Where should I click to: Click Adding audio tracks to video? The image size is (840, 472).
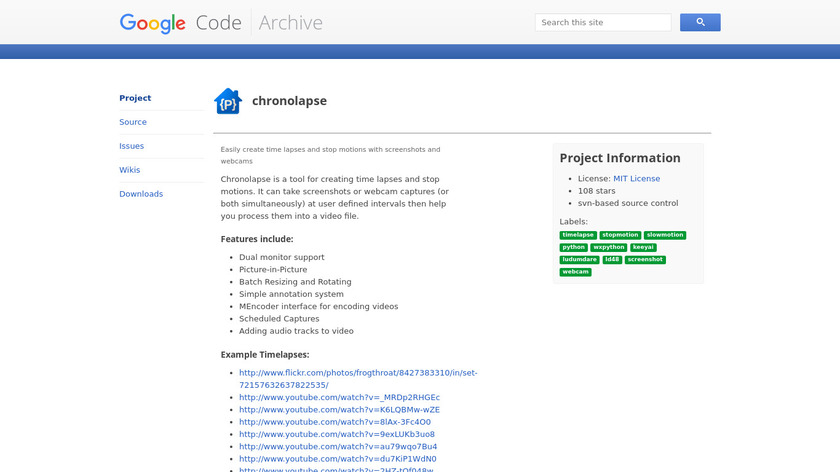(296, 331)
